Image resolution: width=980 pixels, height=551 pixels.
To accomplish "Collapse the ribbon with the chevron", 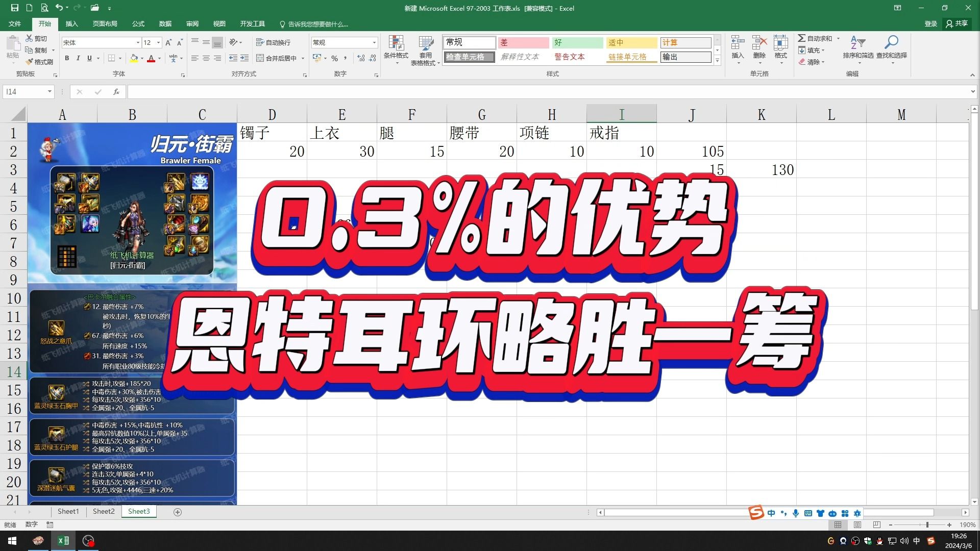I will pos(972,75).
